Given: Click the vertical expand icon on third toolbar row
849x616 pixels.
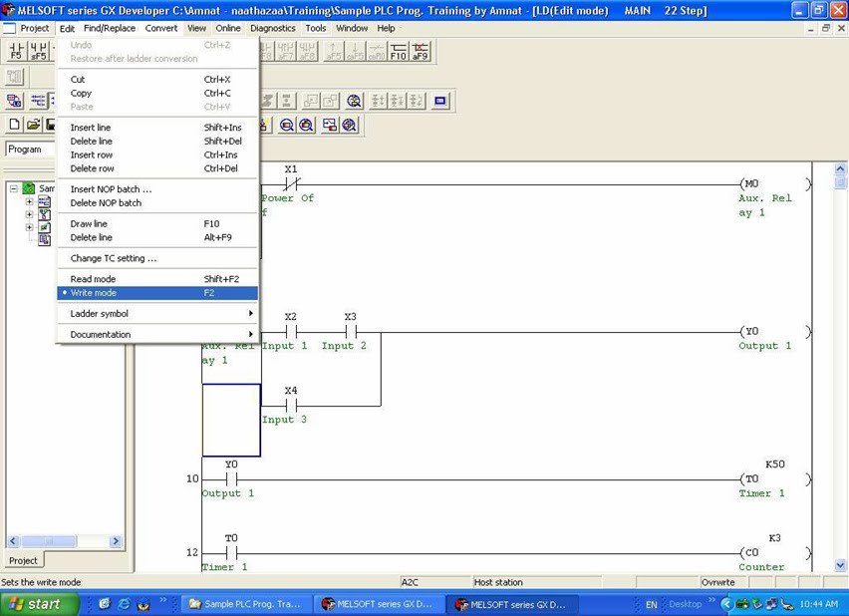Looking at the screenshot, I should pyautogui.click(x=286, y=101).
